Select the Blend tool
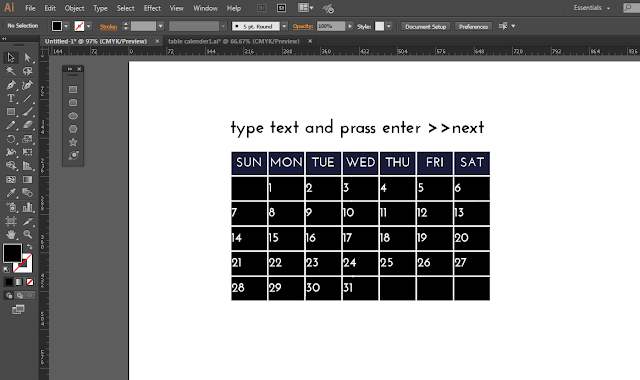The width and height of the screenshot is (640, 380). (x=27, y=193)
